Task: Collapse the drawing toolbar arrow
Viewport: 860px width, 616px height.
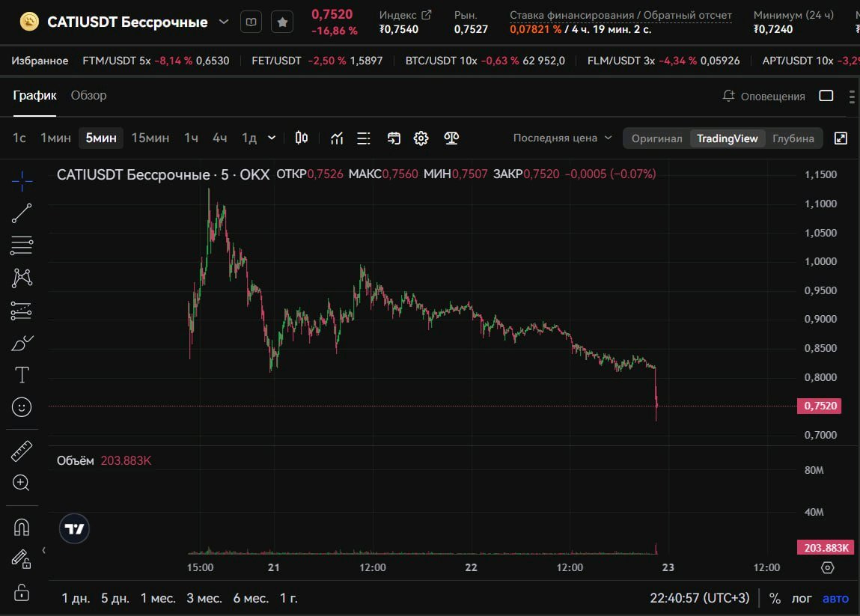Action: 44,550
